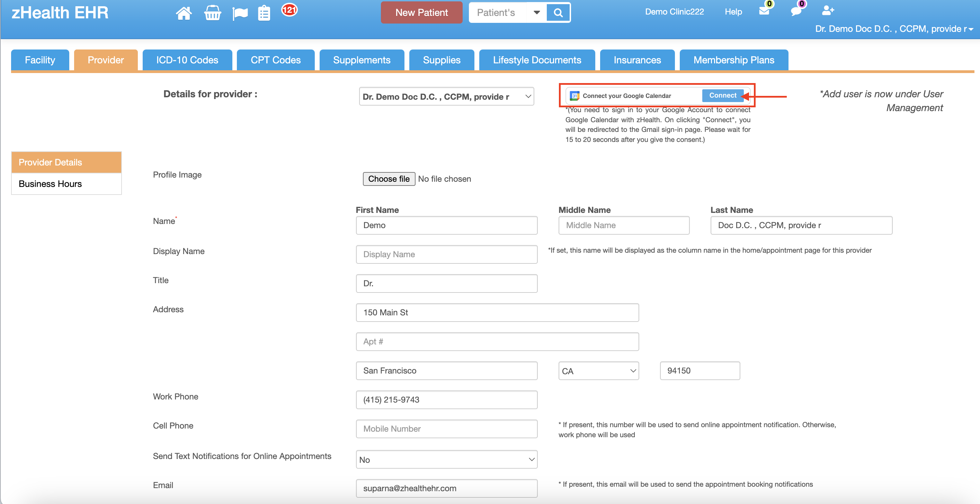Viewport: 980px width, 504px height.
Task: Select Provider Details in side menu
Action: point(66,162)
